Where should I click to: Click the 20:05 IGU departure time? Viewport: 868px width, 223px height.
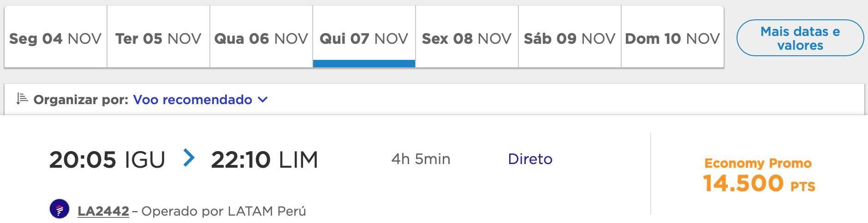(107, 160)
